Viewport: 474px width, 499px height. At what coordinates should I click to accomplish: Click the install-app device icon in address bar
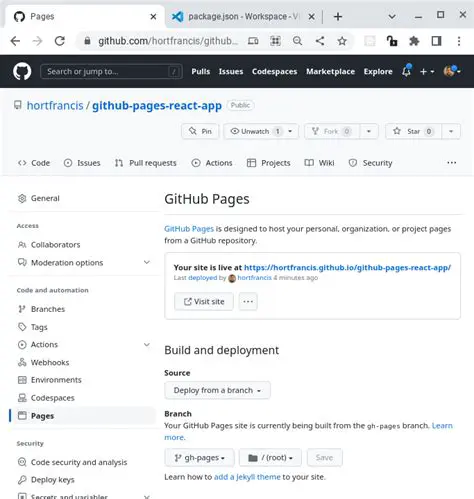coord(253,41)
